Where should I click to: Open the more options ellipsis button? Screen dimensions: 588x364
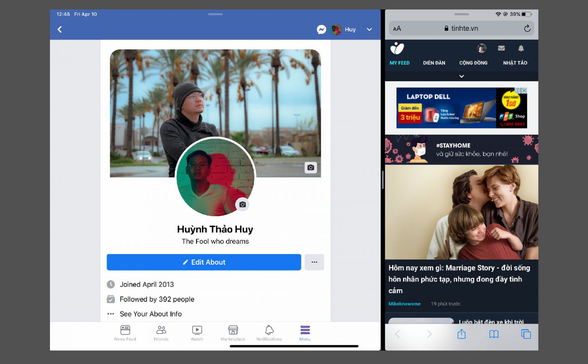[314, 262]
